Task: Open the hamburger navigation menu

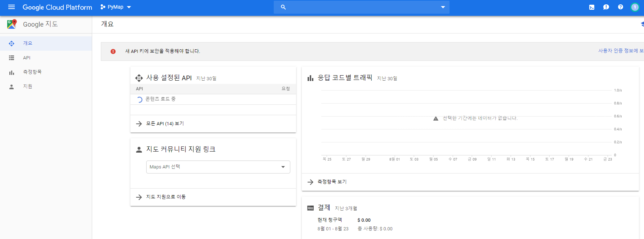Action: 12,7
